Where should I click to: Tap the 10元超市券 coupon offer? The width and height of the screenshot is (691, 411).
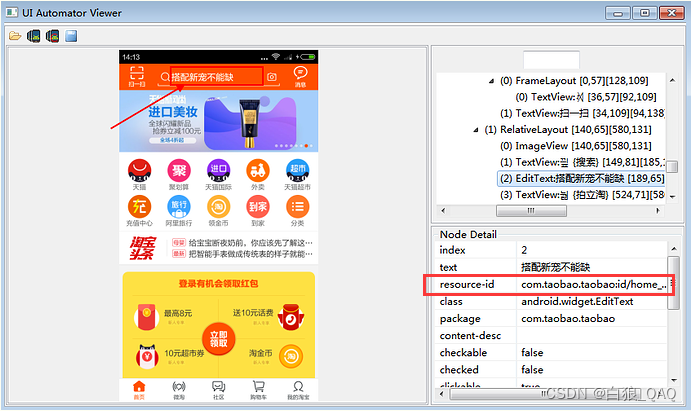pos(169,356)
